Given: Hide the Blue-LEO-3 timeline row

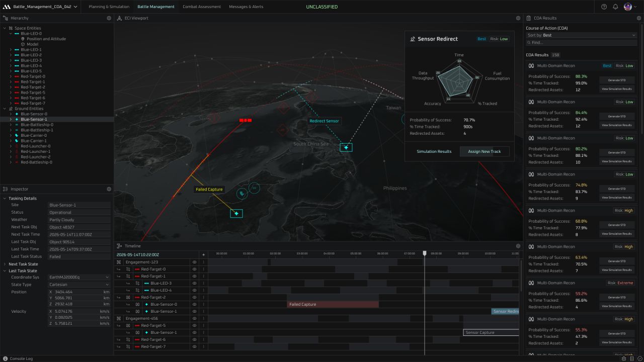Looking at the screenshot, I should 194,283.
